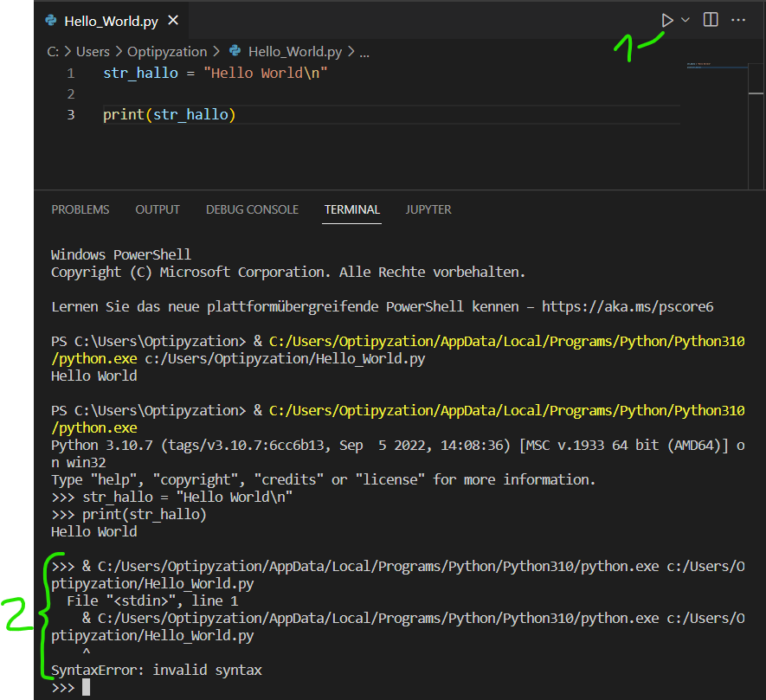Image resolution: width=766 pixels, height=700 pixels.
Task: Switch to the PROBLEMS panel tab
Action: point(80,209)
